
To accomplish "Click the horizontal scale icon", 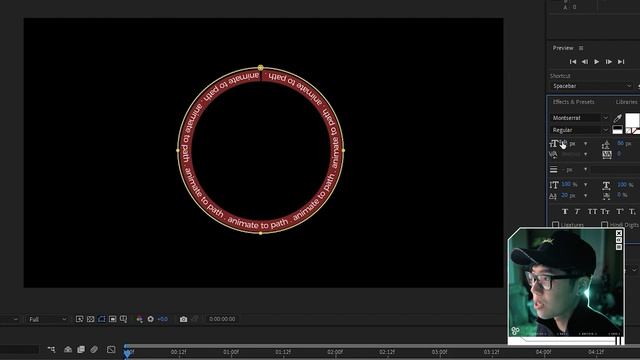I will pos(607,185).
